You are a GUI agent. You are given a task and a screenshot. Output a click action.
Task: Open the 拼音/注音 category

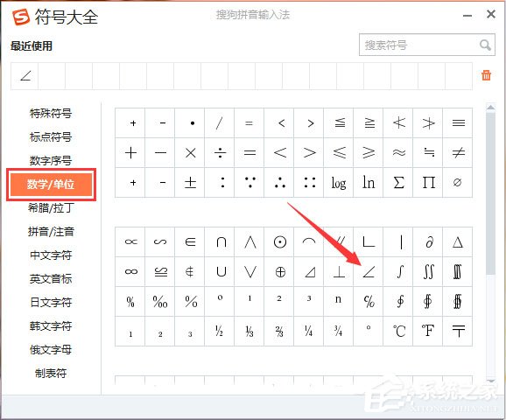coord(51,232)
